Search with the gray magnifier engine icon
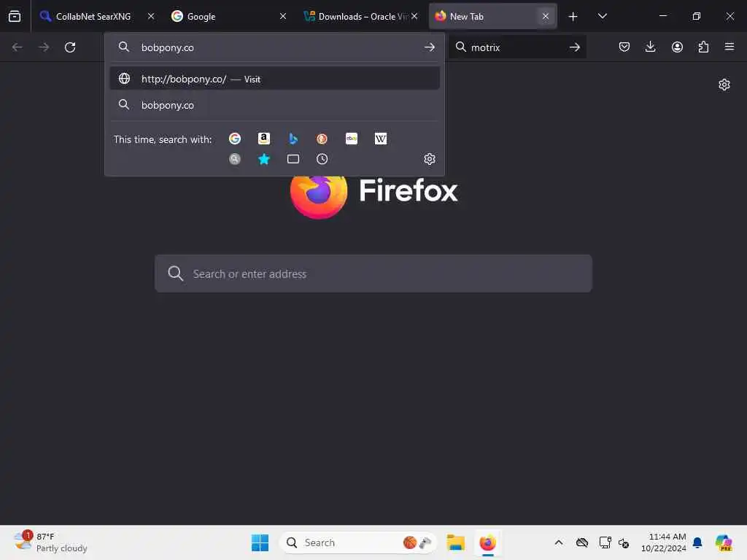The height and width of the screenshot is (560, 747). (234, 159)
